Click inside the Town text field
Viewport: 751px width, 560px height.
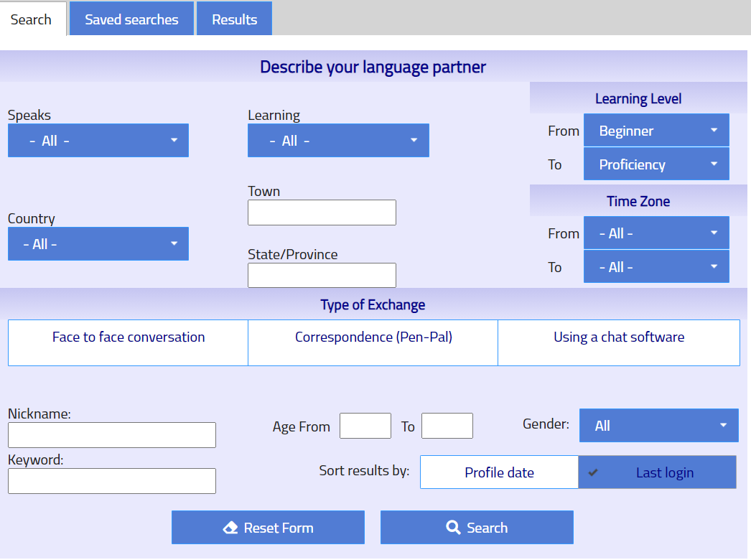pos(322,213)
